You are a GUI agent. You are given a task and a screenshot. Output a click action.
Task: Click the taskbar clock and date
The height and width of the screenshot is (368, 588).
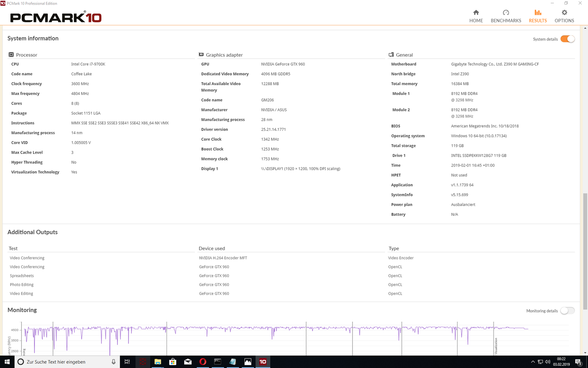click(x=561, y=362)
